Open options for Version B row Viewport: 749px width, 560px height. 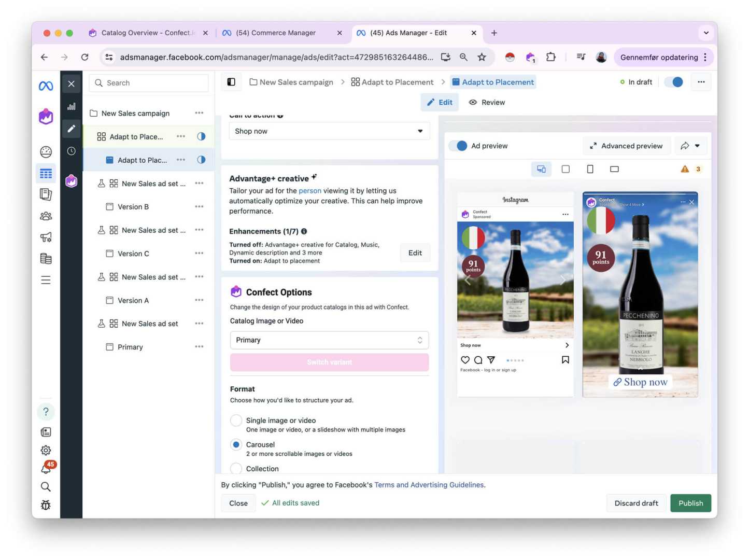[x=199, y=206]
